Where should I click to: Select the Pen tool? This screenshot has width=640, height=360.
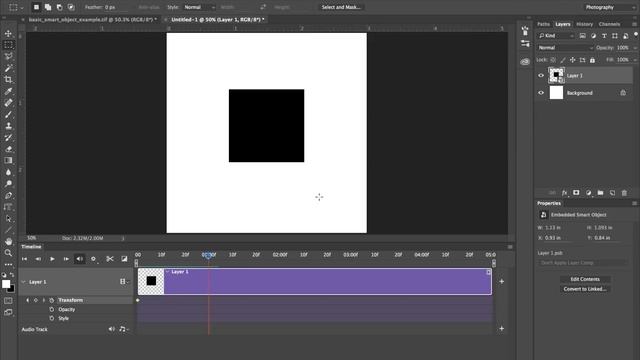point(8,196)
